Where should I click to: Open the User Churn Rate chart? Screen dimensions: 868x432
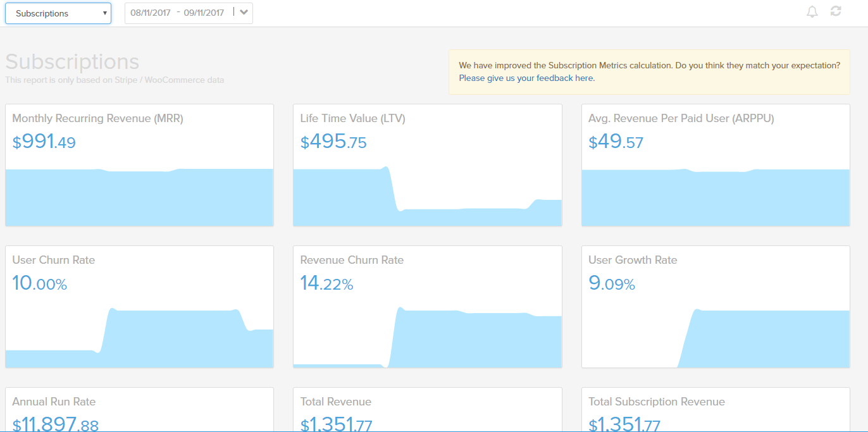pyautogui.click(x=139, y=337)
